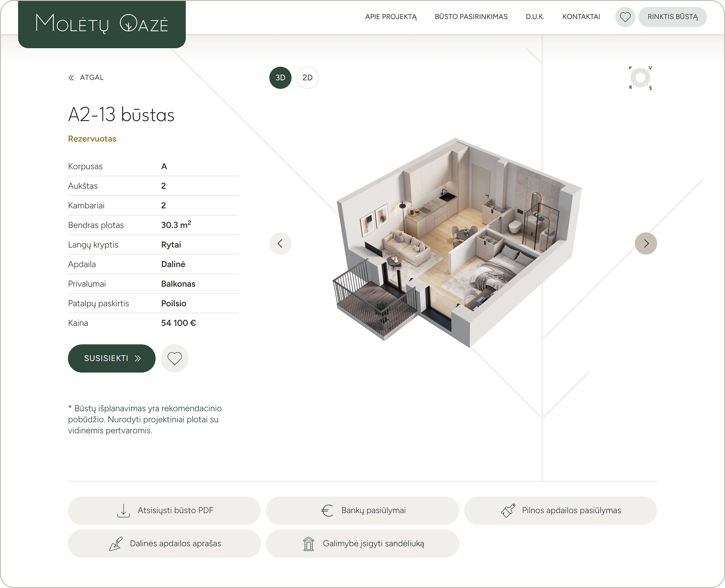Viewport: 725px width, 588px height.
Task: Go back using the Atgal link
Action: pyautogui.click(x=86, y=78)
